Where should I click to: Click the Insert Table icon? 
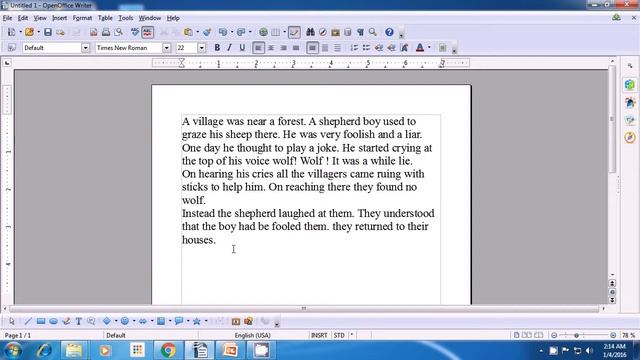tap(276, 32)
